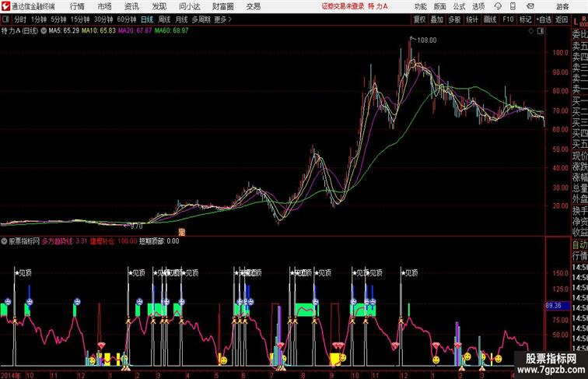Viewport: 588px width, 379px height.
Task: Open the 版面 menu
Action: 440,6
